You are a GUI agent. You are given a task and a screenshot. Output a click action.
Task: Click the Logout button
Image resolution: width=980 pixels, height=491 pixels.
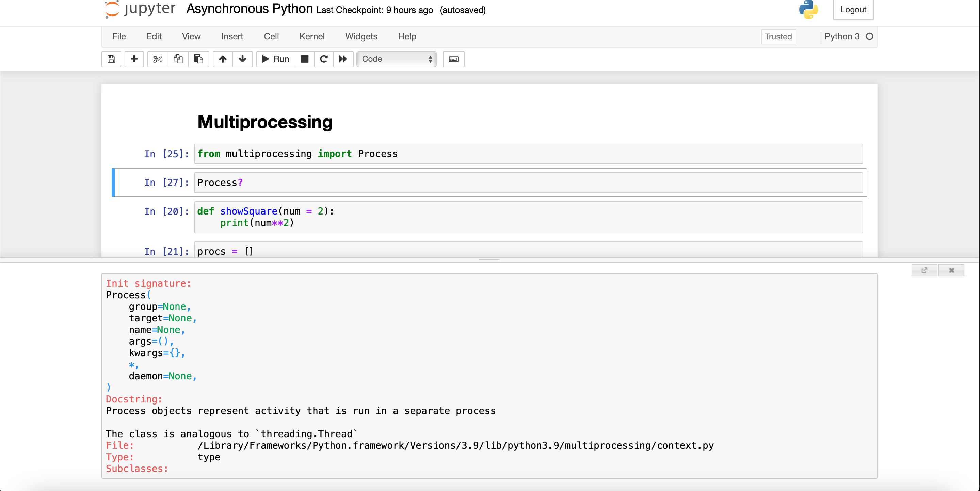click(853, 9)
